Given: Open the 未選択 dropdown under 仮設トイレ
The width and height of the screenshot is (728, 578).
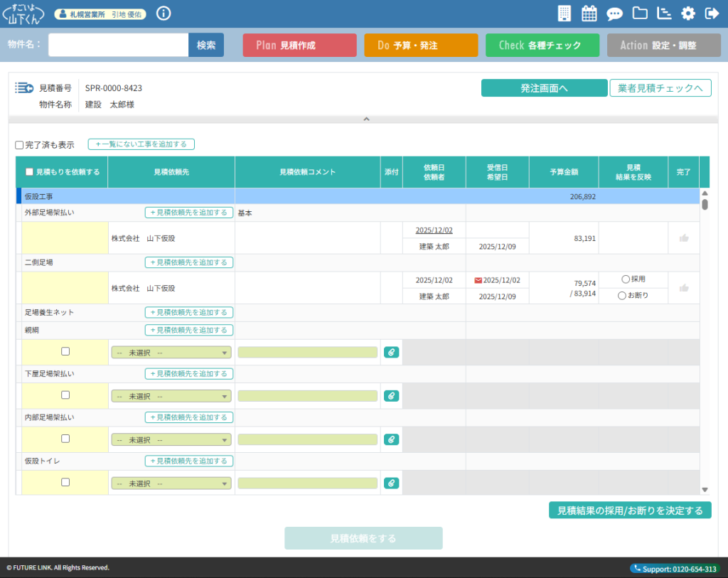Looking at the screenshot, I should coord(171,483).
